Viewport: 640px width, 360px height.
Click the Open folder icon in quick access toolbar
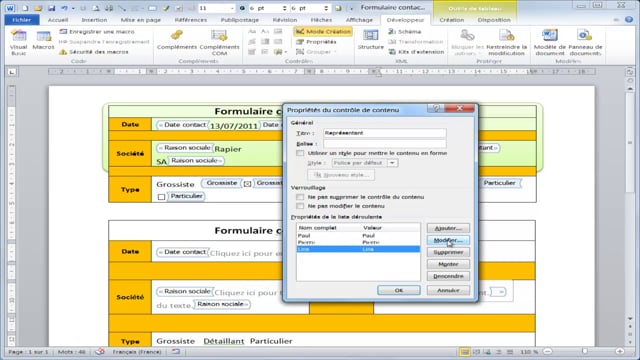click(x=38, y=8)
